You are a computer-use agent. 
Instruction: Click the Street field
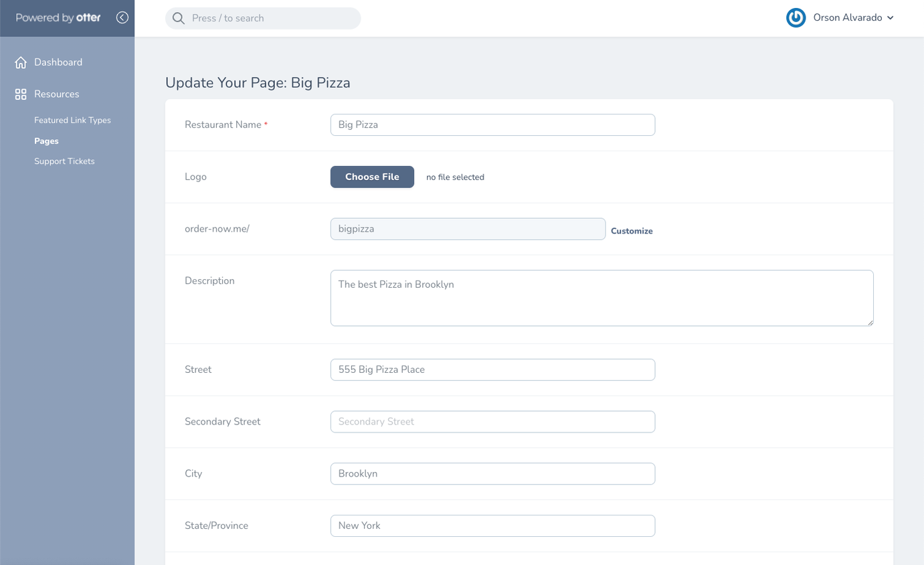pos(492,370)
